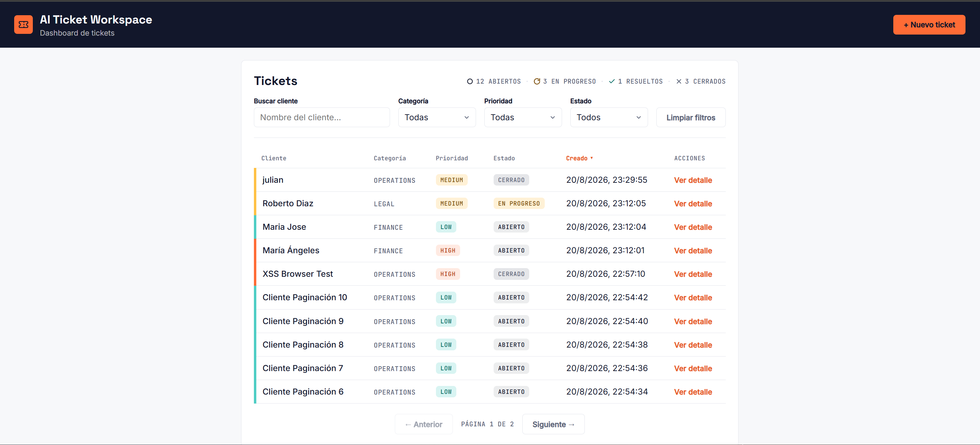Focus the Buscar cliente search field

[322, 117]
